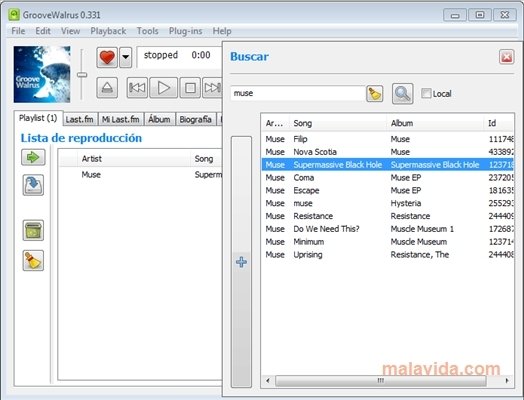Screen dimensions: 524x400
Task: Select the song Minimum in results
Action: tap(388, 242)
